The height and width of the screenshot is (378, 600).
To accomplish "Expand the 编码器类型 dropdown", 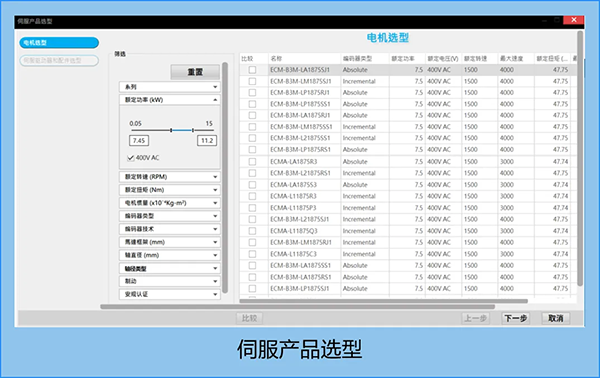I will pyautogui.click(x=170, y=216).
